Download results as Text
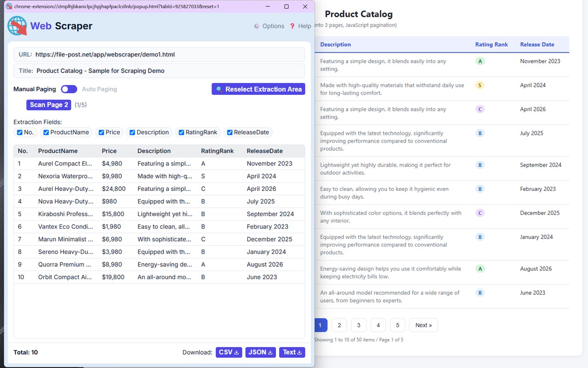 (292, 352)
